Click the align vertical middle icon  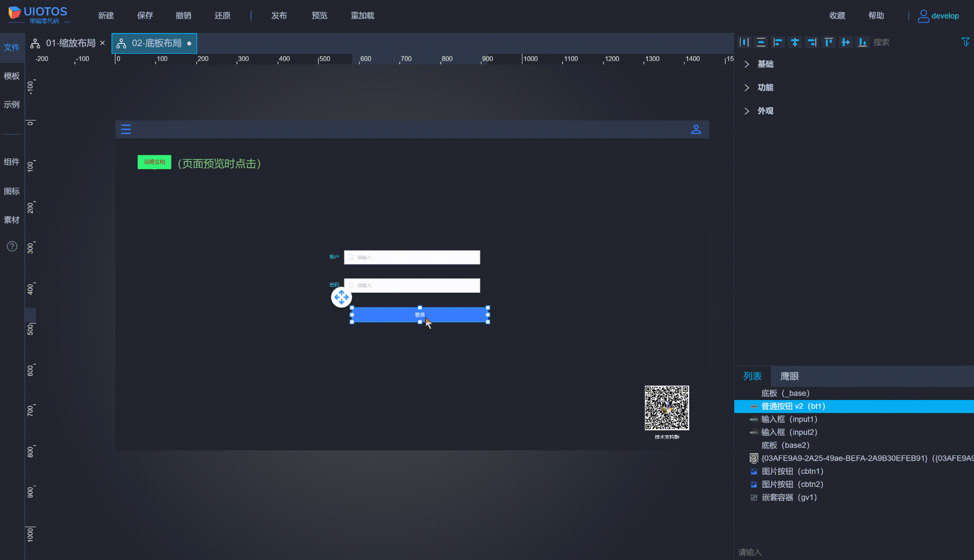pyautogui.click(x=846, y=42)
